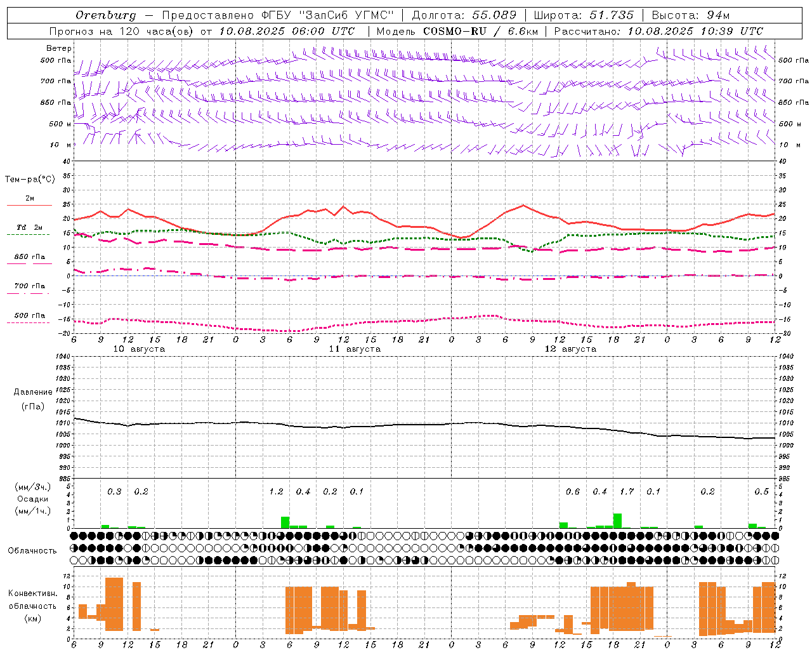
Task: Click the 850 гПа temperature legend entry
Action: coord(29,257)
